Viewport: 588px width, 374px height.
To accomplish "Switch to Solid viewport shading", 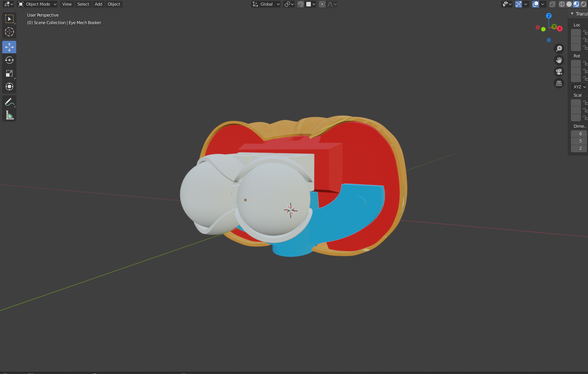I will pos(569,4).
